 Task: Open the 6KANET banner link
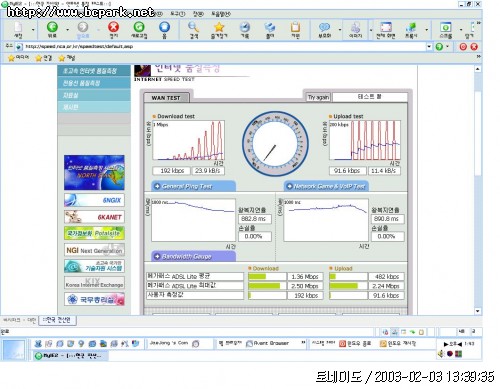[x=94, y=217]
